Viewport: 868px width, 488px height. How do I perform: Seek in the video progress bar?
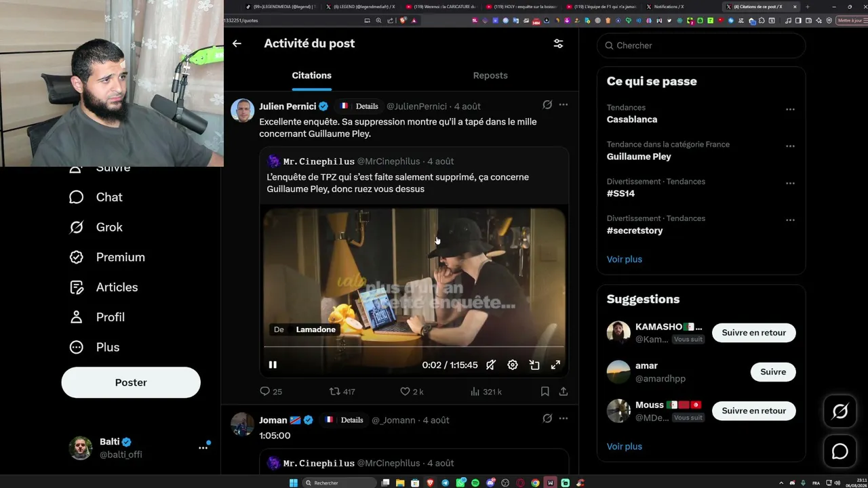(414, 347)
